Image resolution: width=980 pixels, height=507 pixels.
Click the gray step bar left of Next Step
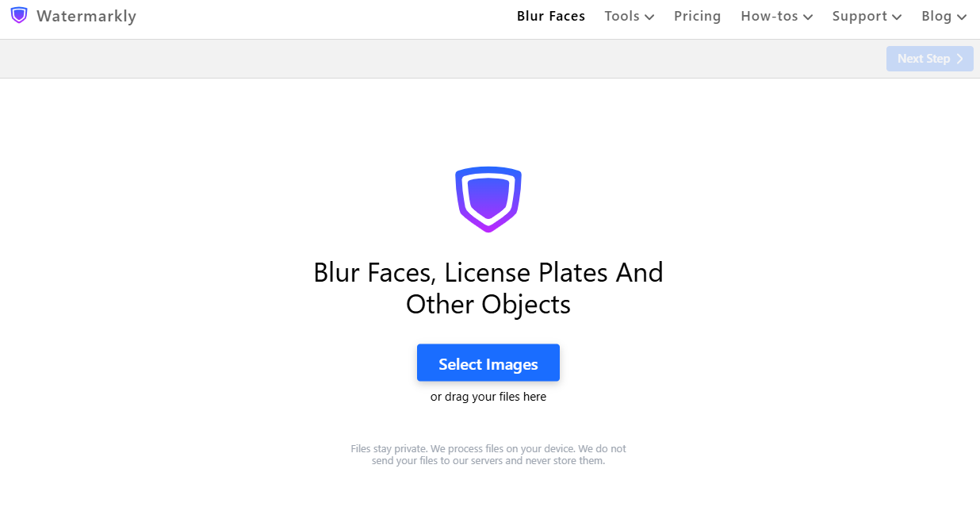(436, 59)
